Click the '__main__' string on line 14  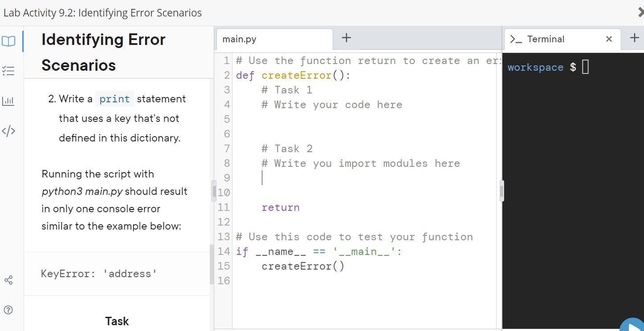click(364, 251)
